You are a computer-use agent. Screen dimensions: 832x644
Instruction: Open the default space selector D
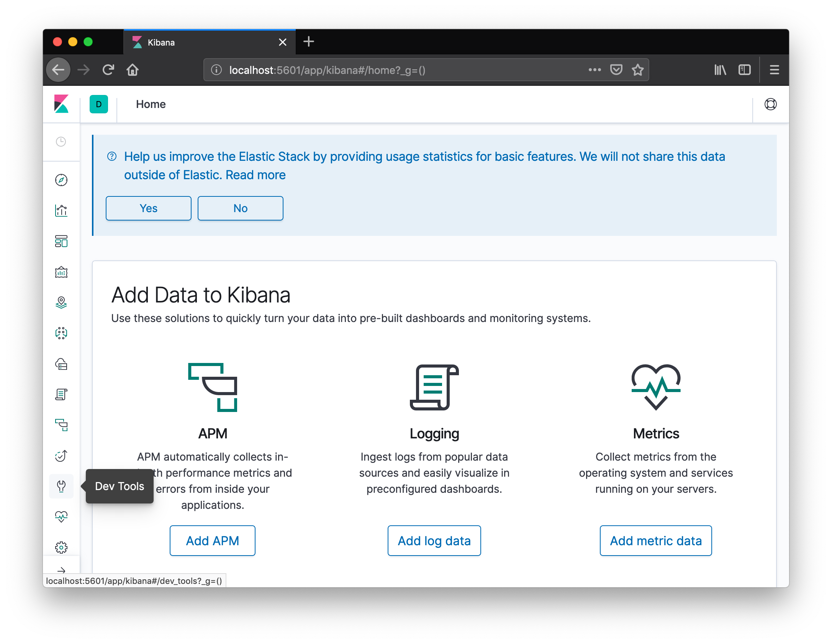click(99, 104)
